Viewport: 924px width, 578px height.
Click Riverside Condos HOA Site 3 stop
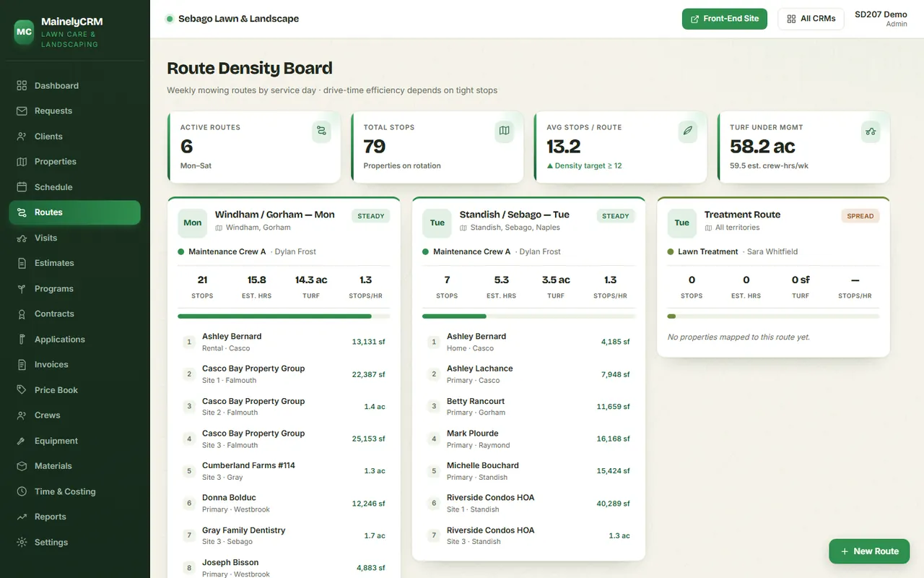coord(528,535)
